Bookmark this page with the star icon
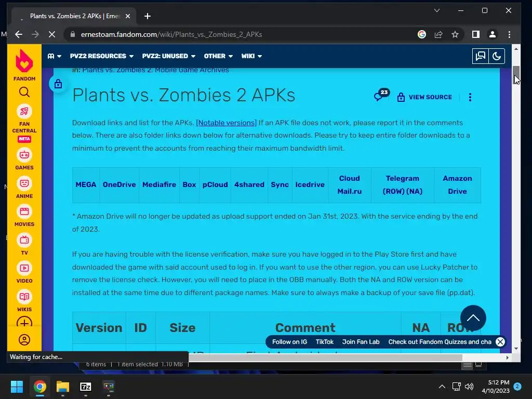532x399 pixels. pyautogui.click(x=455, y=34)
